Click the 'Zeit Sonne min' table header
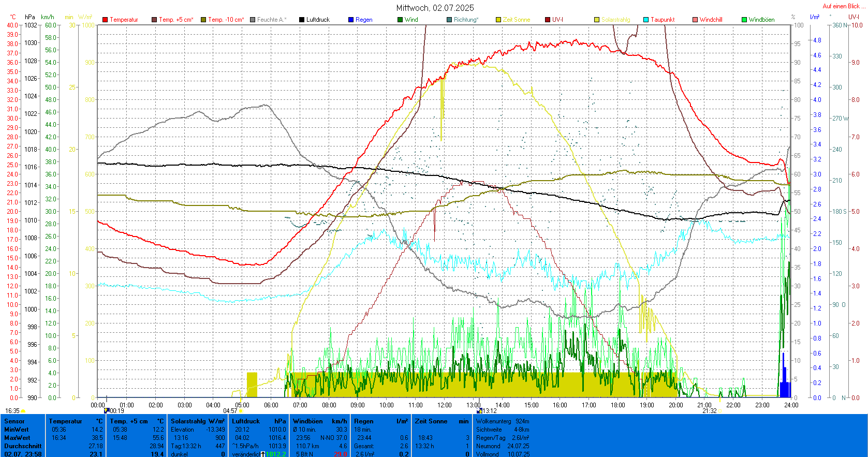The image size is (868, 457). point(442,421)
